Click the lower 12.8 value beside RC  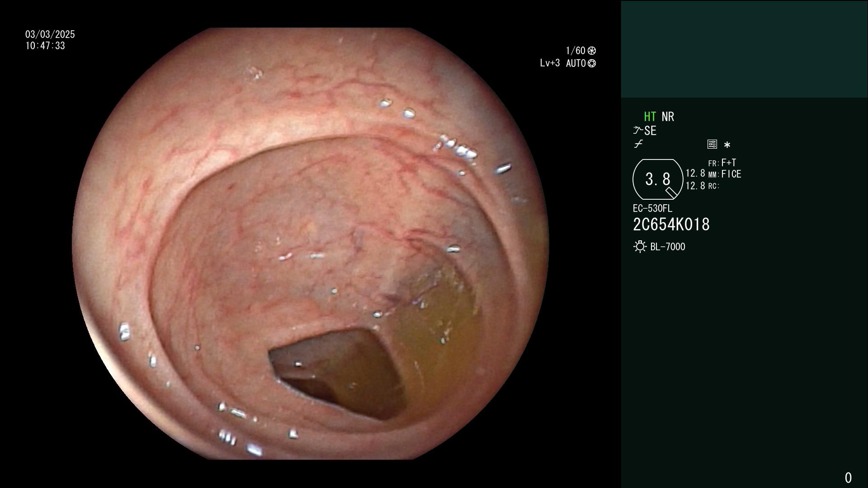695,186
